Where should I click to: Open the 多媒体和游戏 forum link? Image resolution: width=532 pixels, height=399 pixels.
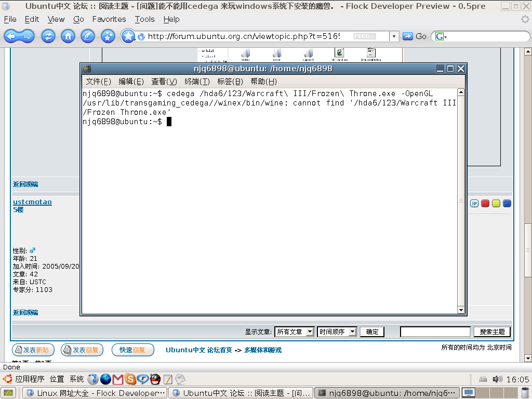(263, 350)
